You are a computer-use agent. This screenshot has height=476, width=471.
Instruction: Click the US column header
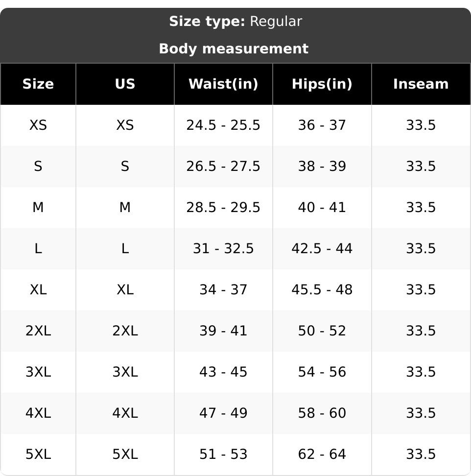coord(125,84)
